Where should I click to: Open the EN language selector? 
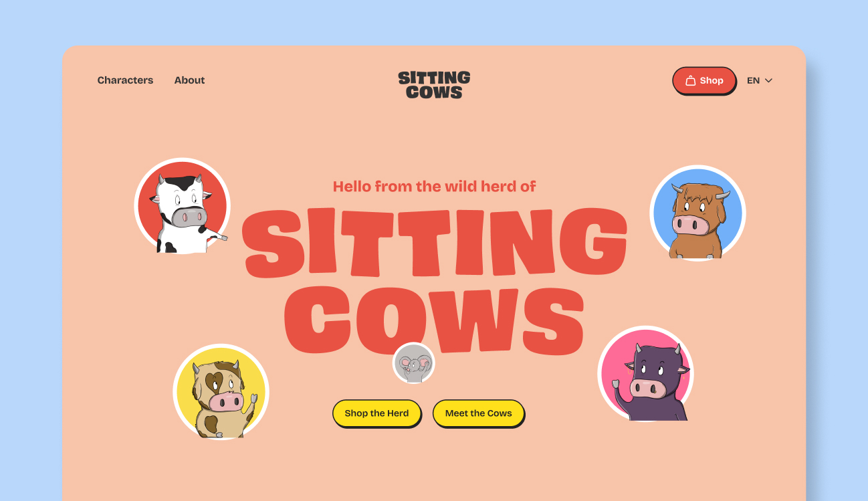(x=760, y=80)
